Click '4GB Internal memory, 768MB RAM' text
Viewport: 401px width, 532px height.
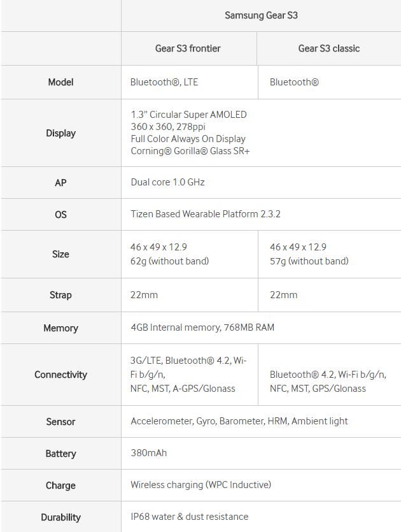coord(202,327)
